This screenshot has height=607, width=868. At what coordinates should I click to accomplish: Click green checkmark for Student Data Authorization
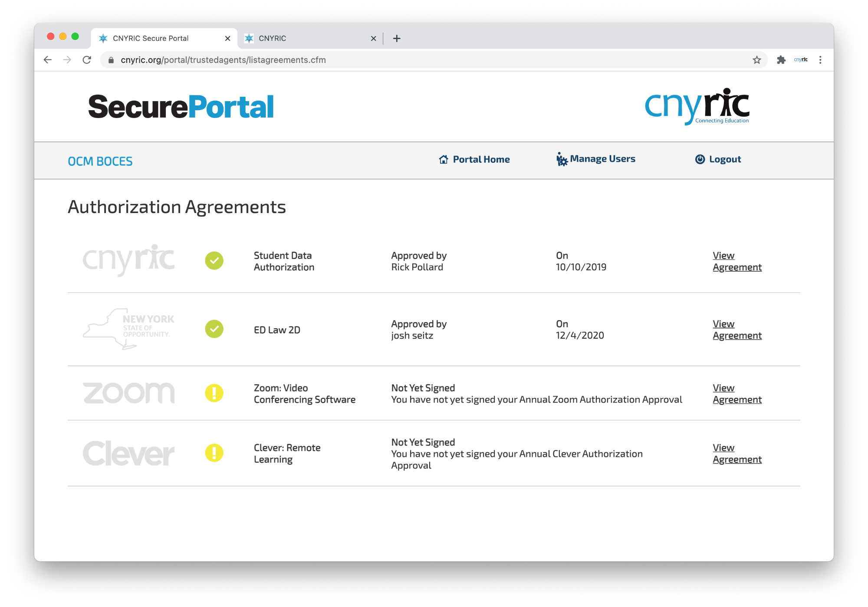[214, 261]
